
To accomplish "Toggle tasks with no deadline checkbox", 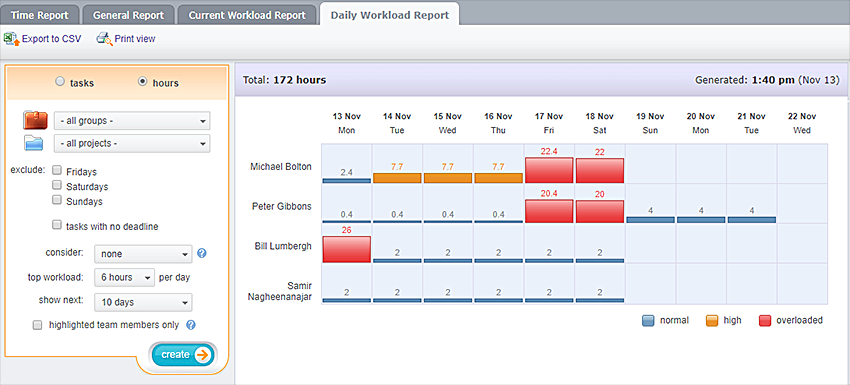I will [56, 225].
